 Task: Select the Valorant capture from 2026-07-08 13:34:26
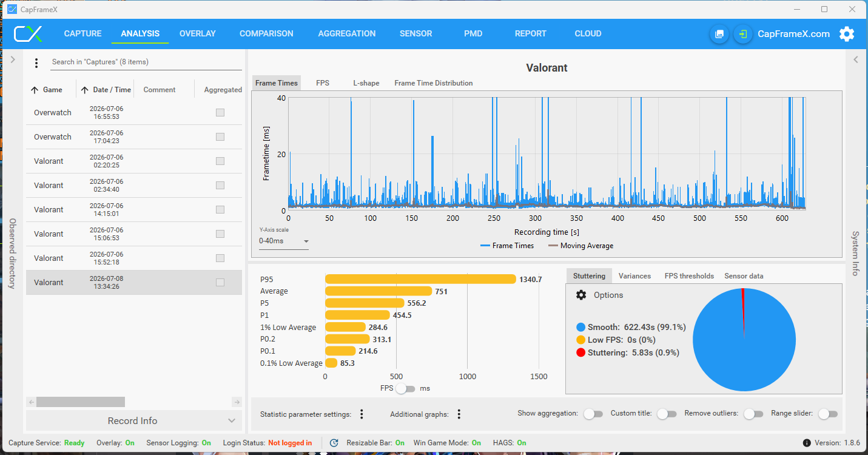(x=133, y=283)
